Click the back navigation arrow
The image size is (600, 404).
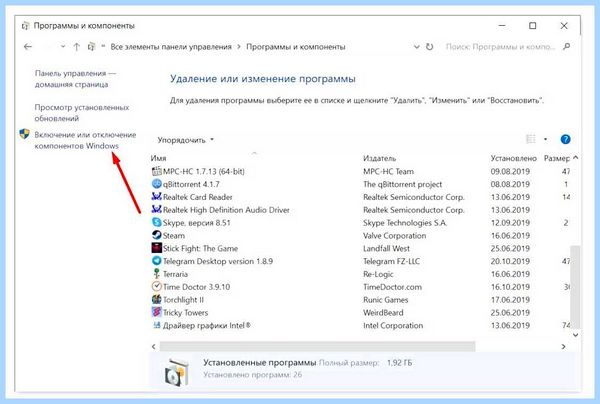click(28, 47)
